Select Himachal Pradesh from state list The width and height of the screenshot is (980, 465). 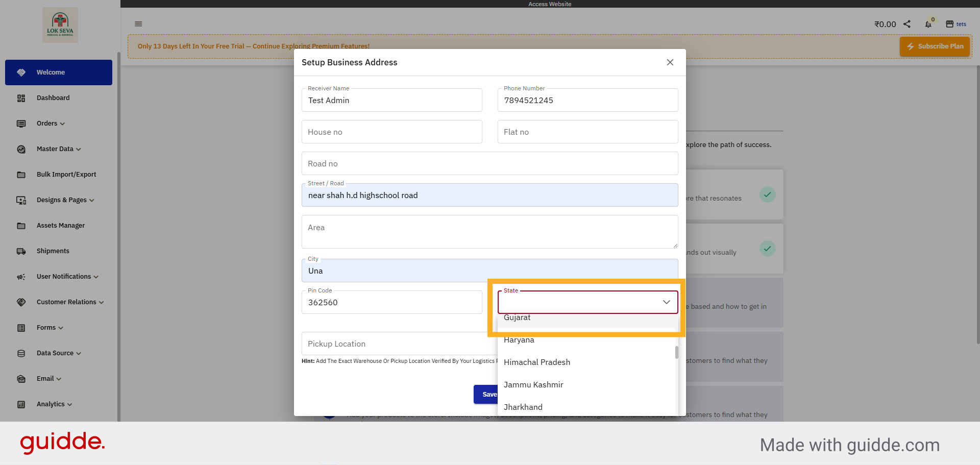click(537, 362)
